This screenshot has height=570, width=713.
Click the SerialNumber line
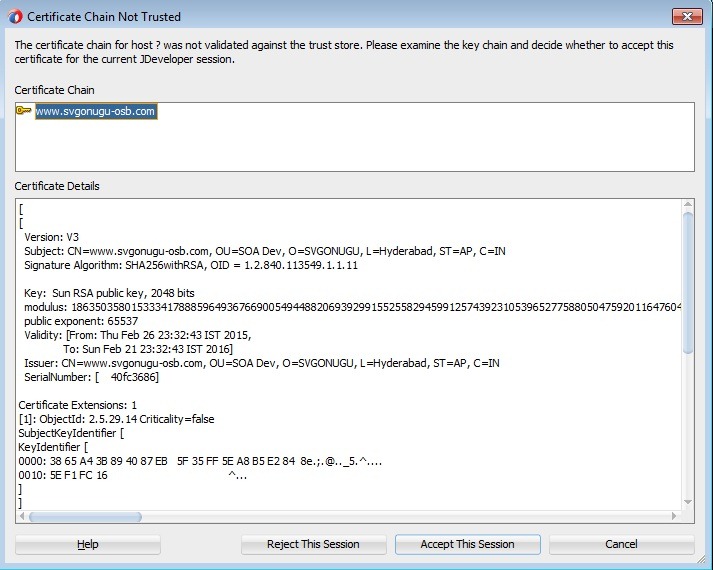pyautogui.click(x=92, y=377)
